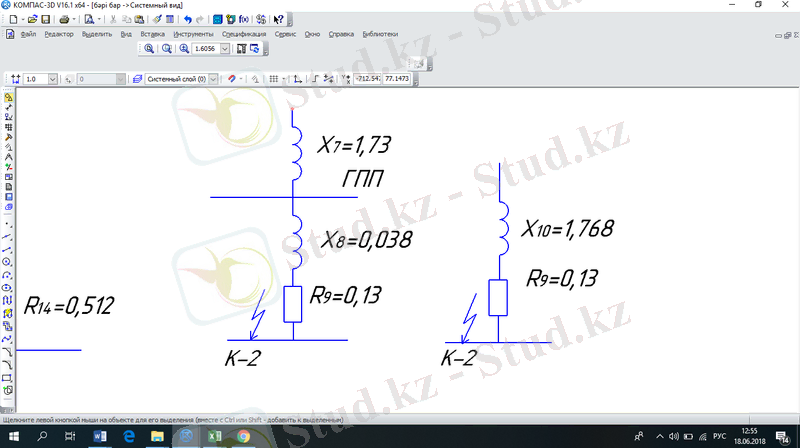
Task: Click the Windows Start button
Action: [14, 436]
